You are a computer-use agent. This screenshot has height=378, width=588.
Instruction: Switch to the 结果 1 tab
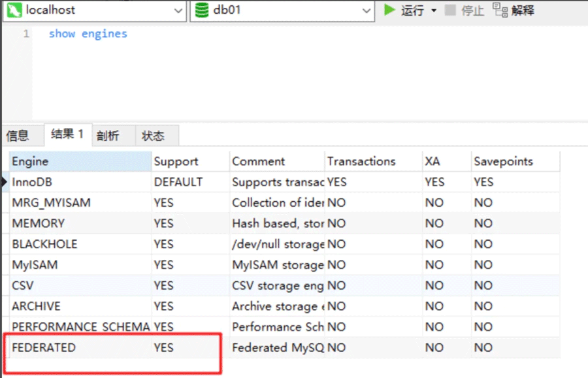tap(67, 134)
